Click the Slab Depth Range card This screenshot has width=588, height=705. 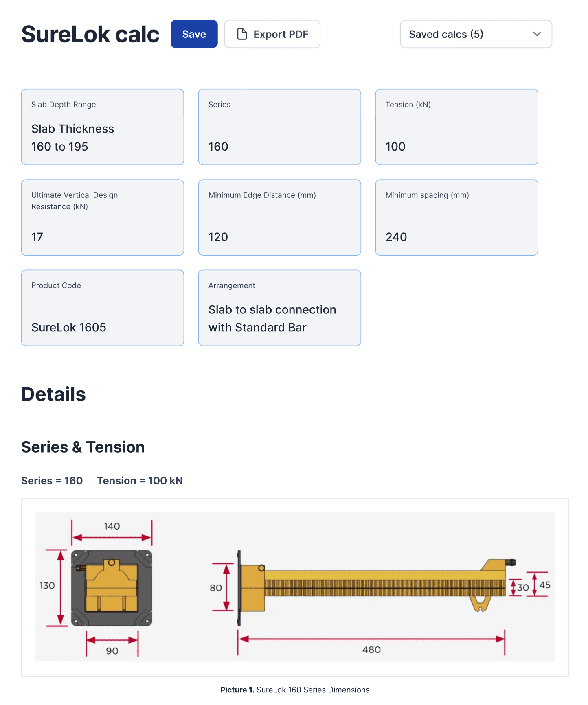[x=102, y=127]
